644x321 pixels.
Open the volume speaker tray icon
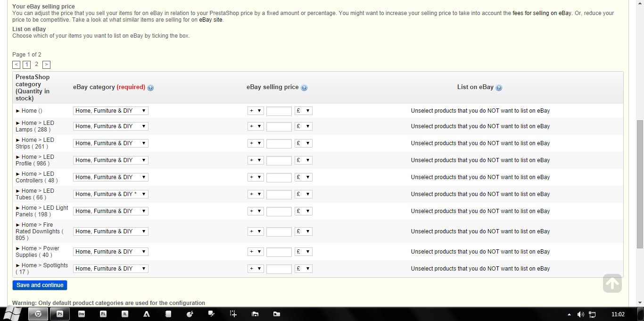pos(580,314)
